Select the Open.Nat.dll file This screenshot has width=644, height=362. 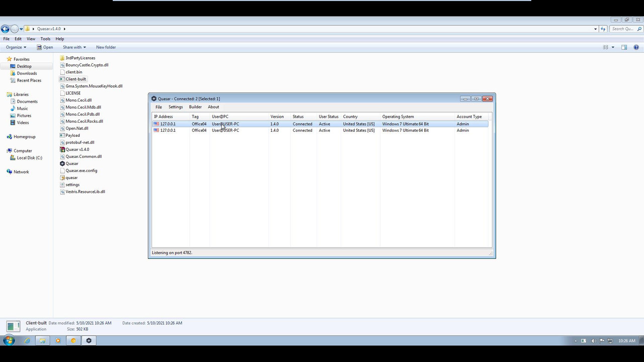tap(74, 128)
